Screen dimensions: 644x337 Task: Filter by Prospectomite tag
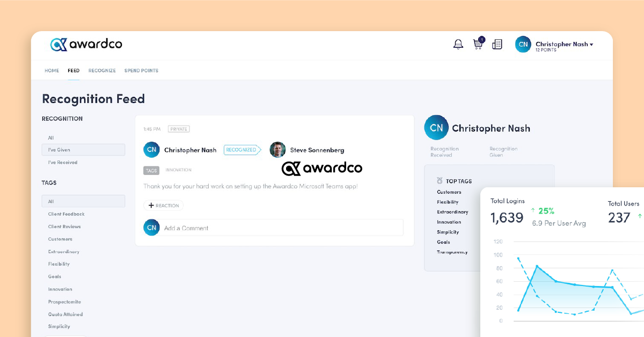(x=64, y=302)
